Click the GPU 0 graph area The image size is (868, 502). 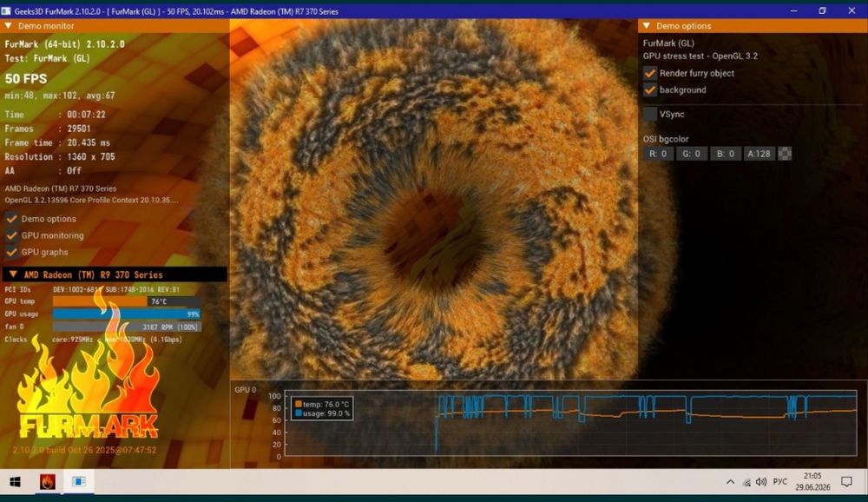point(571,425)
